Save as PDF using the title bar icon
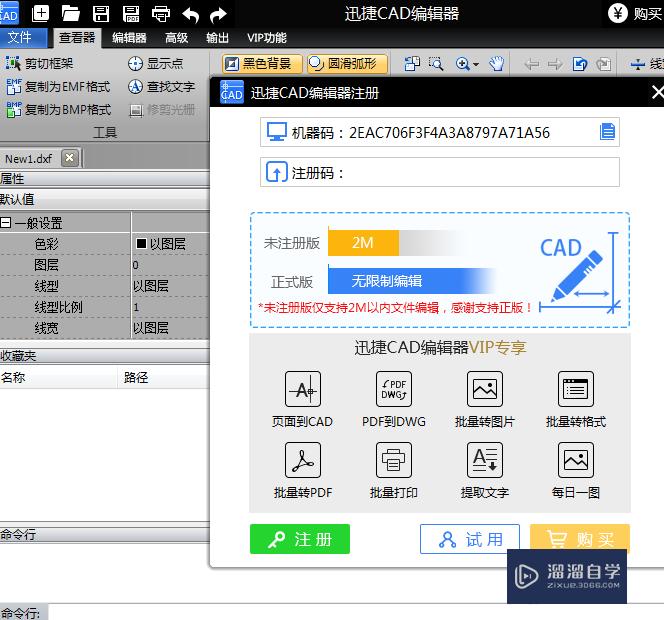 pos(131,14)
